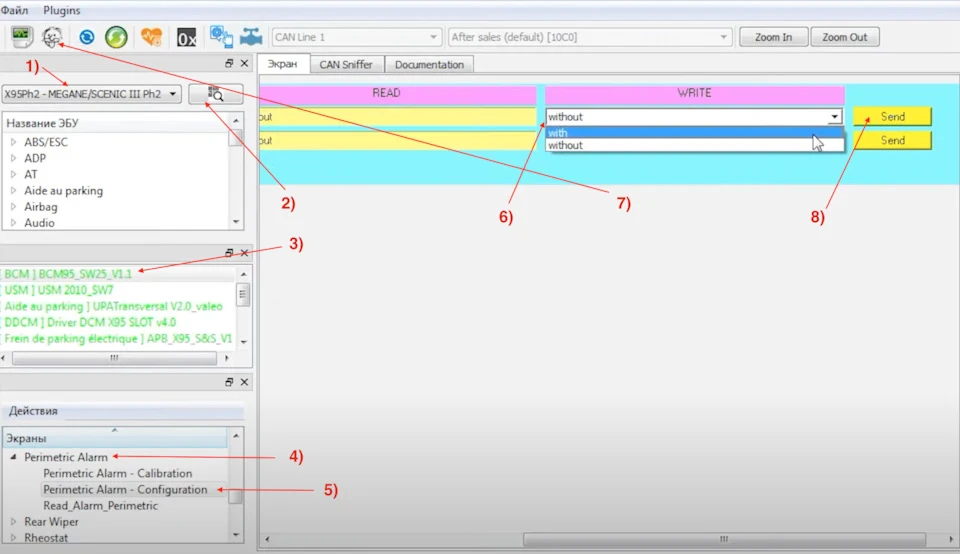Close the ECU name panel

[244, 63]
